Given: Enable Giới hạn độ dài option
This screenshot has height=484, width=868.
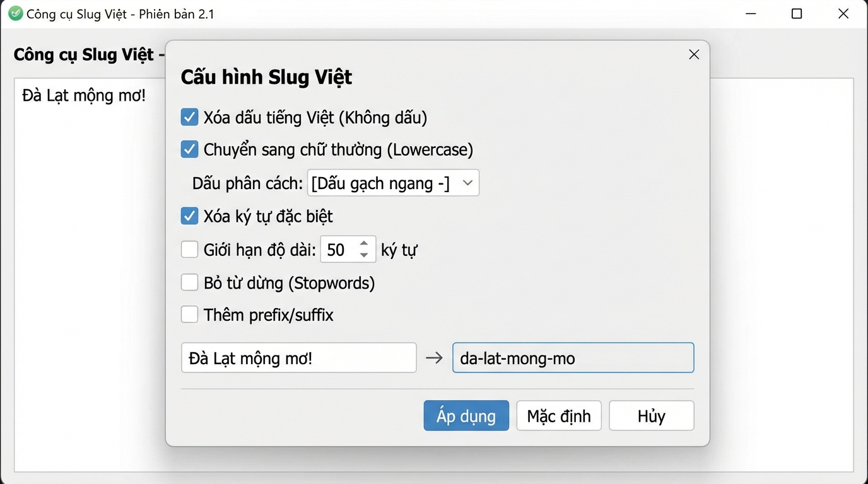Looking at the screenshot, I should 189,249.
